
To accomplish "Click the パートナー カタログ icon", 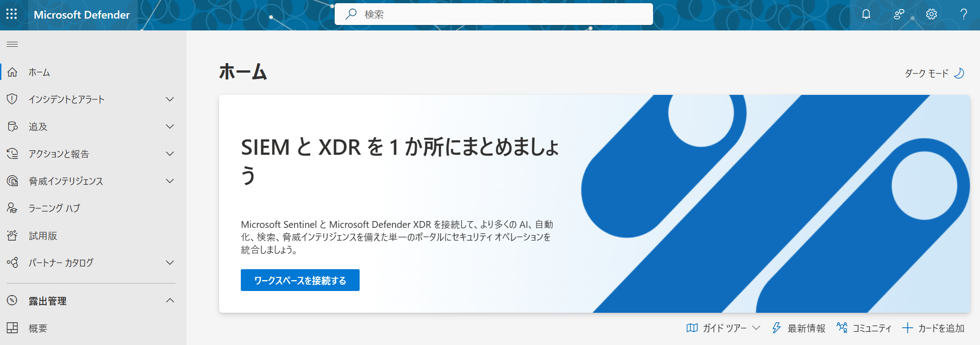I will (12, 262).
